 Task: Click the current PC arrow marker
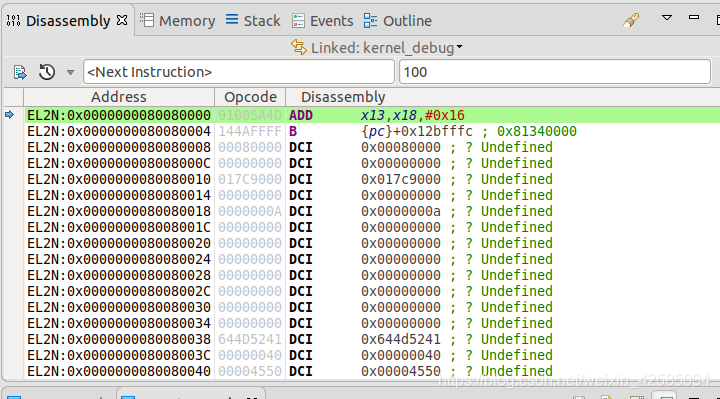[x=10, y=115]
